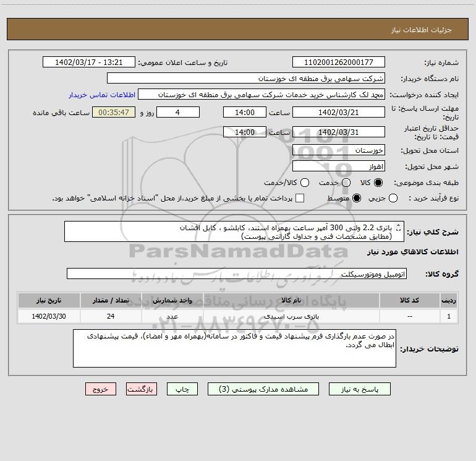Click the need date cell 1402/03/30
This screenshot has width=476, height=461.
click(49, 316)
